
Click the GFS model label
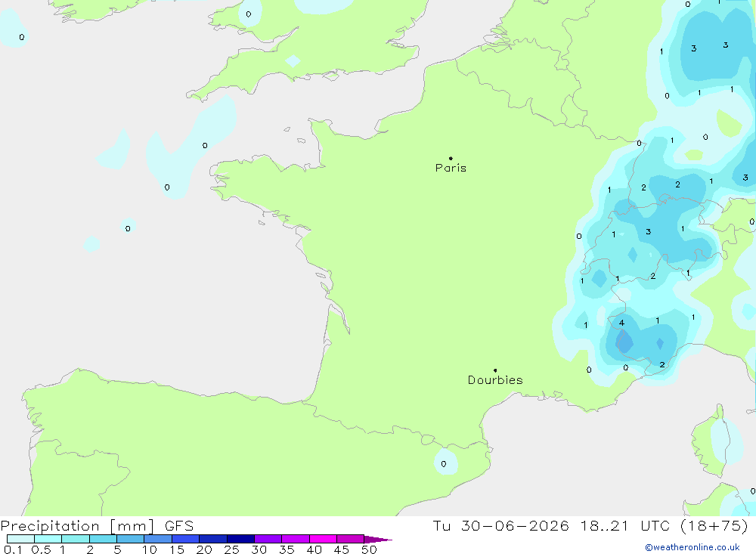[179, 525]
